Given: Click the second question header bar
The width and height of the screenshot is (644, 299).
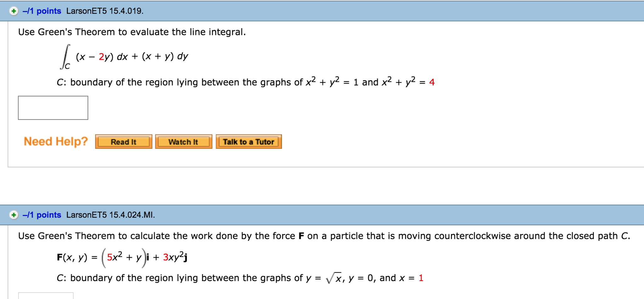Looking at the screenshot, I should pyautogui.click(x=378, y=215).
